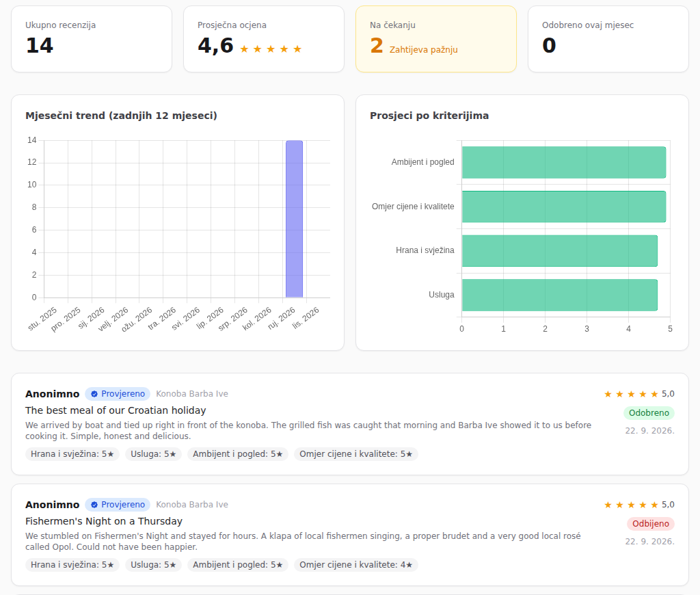Click the purple ruj. 2026 bar in trend chart
This screenshot has width=700, height=595.
[x=294, y=219]
